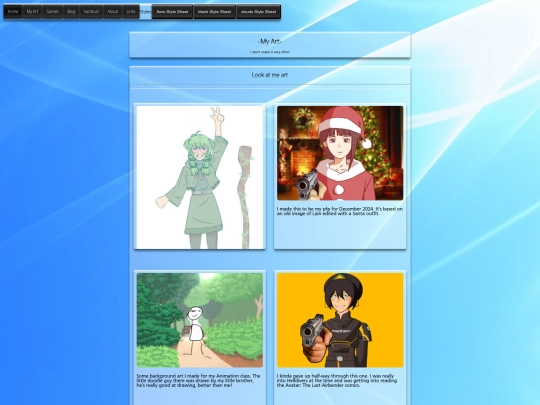Open the Home page in the navigation bar
The height and width of the screenshot is (405, 540).
13,11
